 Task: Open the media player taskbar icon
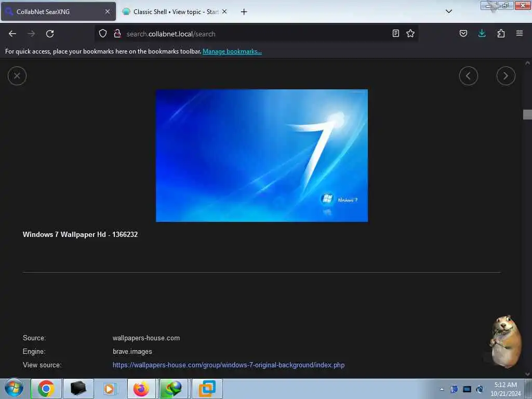coord(109,389)
